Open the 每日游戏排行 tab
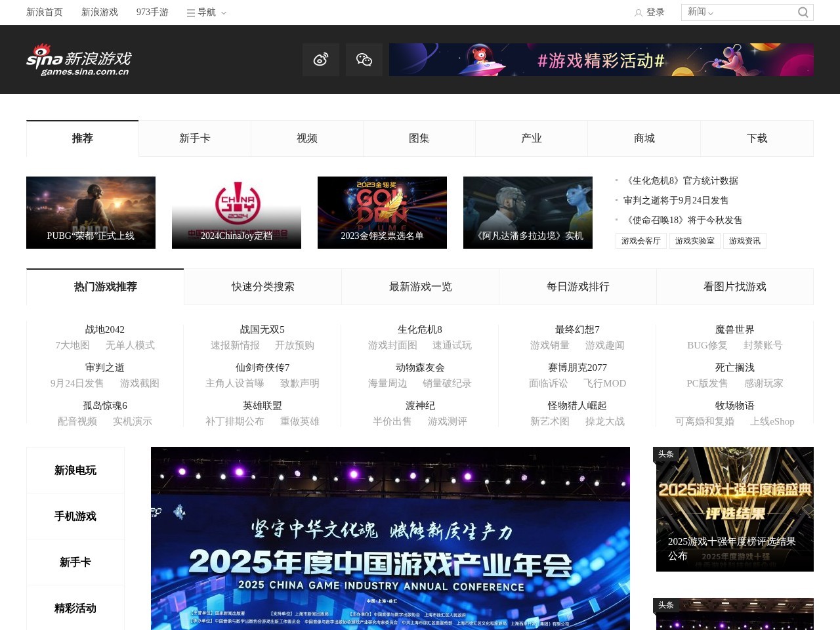This screenshot has width=840, height=630. tap(577, 287)
